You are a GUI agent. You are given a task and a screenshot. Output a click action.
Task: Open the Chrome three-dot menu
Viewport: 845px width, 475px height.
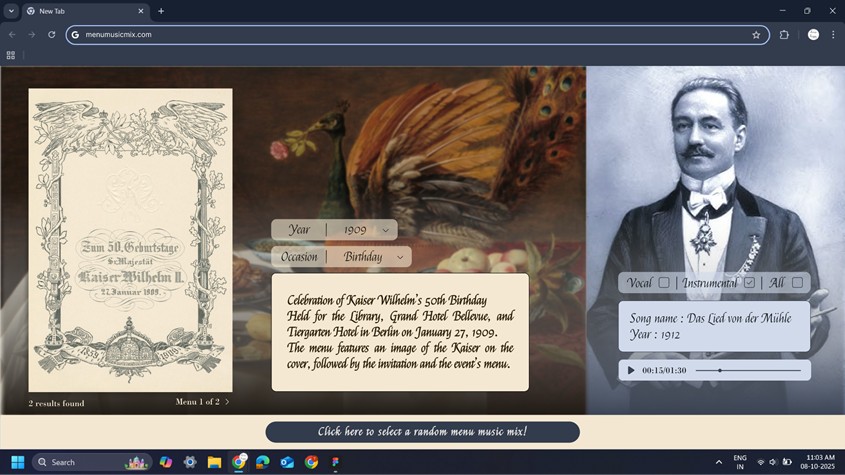[x=832, y=34]
